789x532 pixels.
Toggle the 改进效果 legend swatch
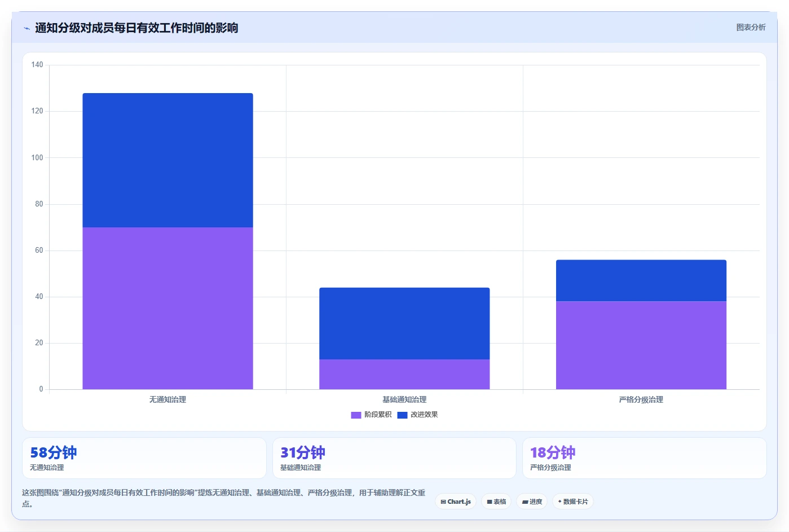point(402,415)
